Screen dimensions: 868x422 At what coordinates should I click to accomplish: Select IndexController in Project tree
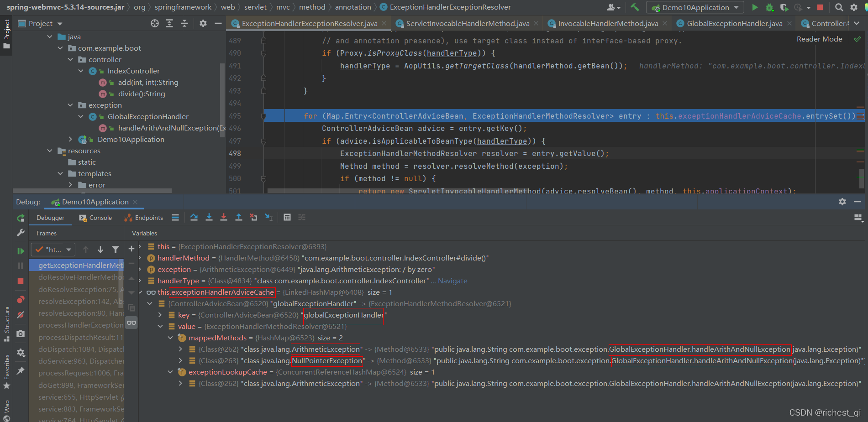tap(133, 71)
